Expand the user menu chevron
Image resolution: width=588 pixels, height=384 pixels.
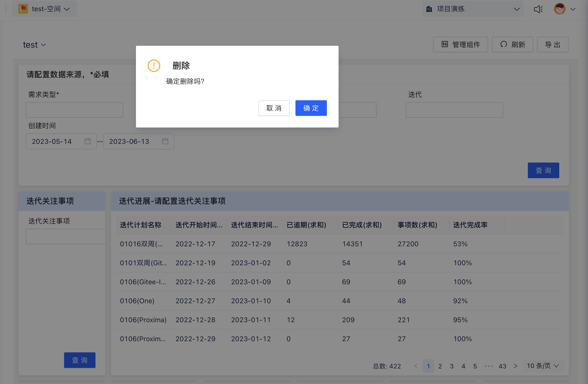pos(573,9)
